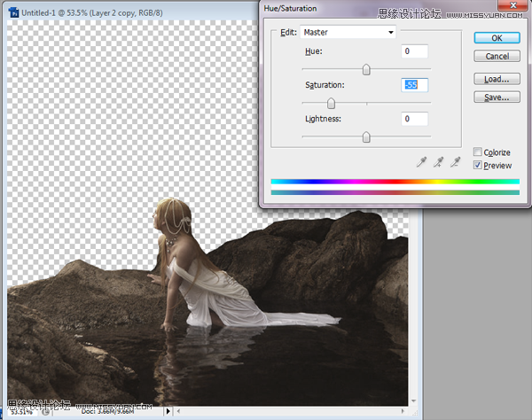The width and height of the screenshot is (532, 420).
Task: Select the Subtract from Sample eyedropper
Action: 456,162
